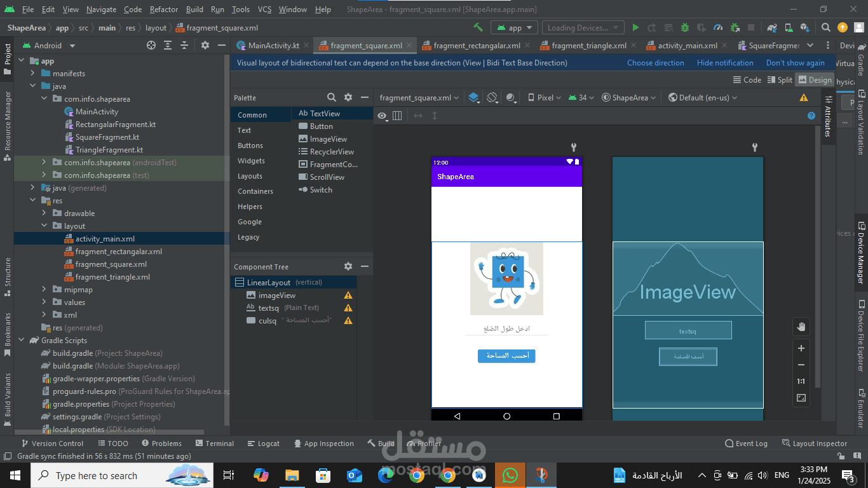Screen dimensions: 868x488
Task: Expand the mipmap folder
Action: pos(44,290)
